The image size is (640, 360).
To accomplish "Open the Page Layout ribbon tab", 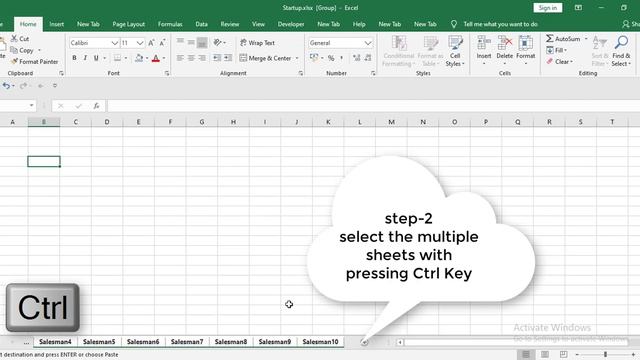I will (x=129, y=24).
